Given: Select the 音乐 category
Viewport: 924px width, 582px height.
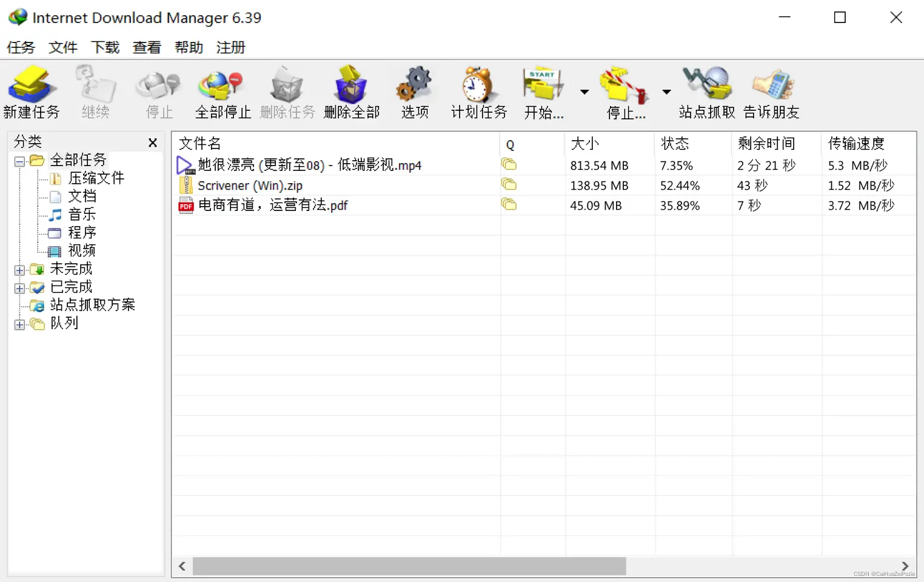Looking at the screenshot, I should coord(82,215).
